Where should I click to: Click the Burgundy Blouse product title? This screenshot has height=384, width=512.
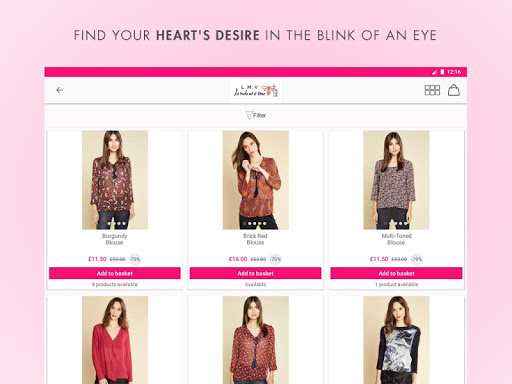click(x=115, y=239)
